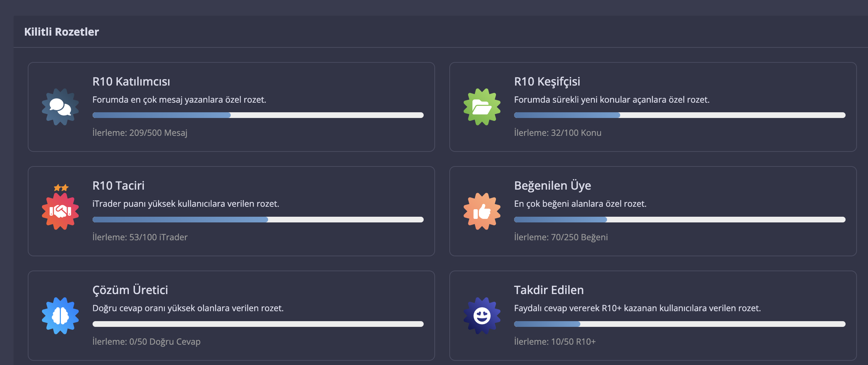Click the R10 Katılımcısı progress bar

click(x=258, y=115)
